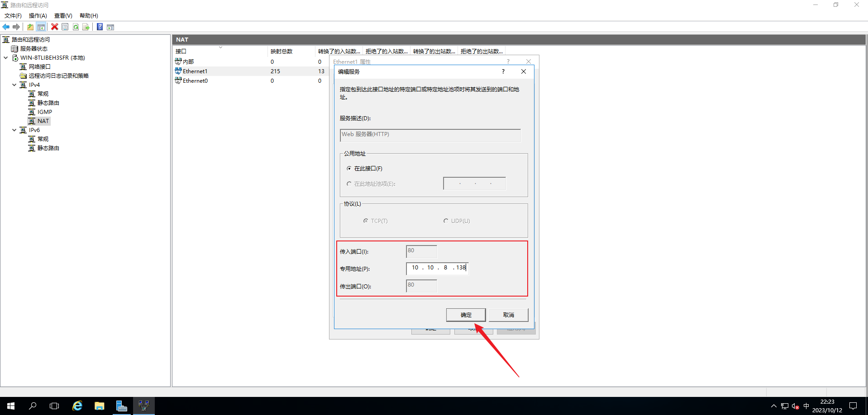
Task: Select the UDP(U) protocol radio button
Action: (x=446, y=221)
